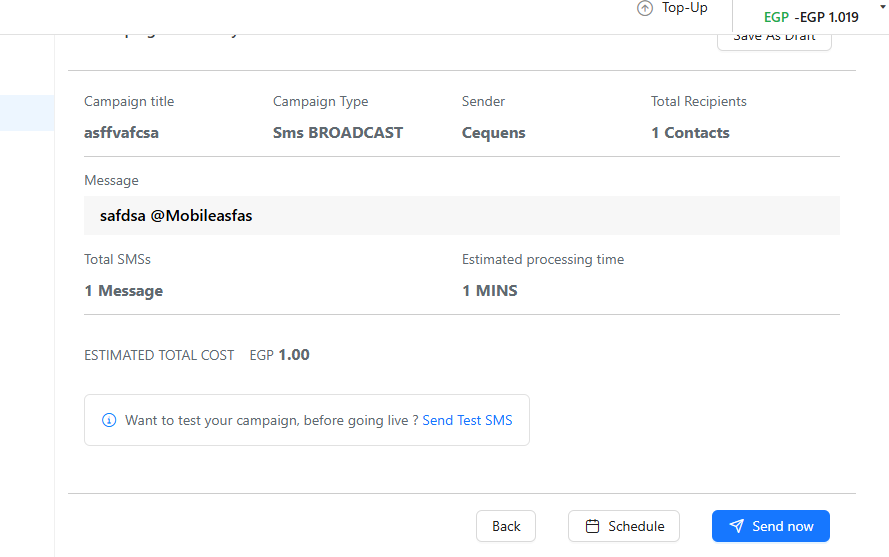
Task: Click the message preview text box
Action: click(x=462, y=216)
